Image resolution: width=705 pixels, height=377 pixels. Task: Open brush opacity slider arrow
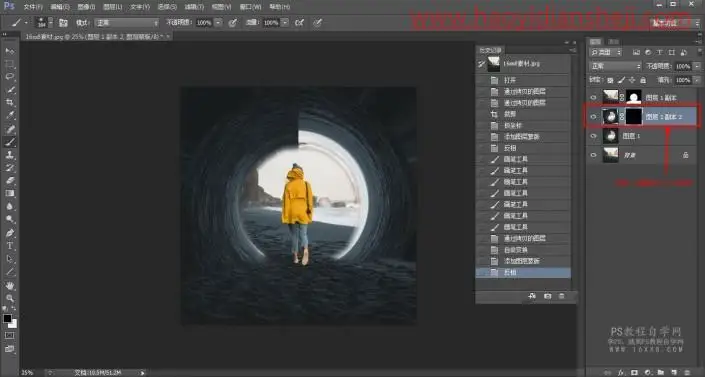click(x=218, y=22)
